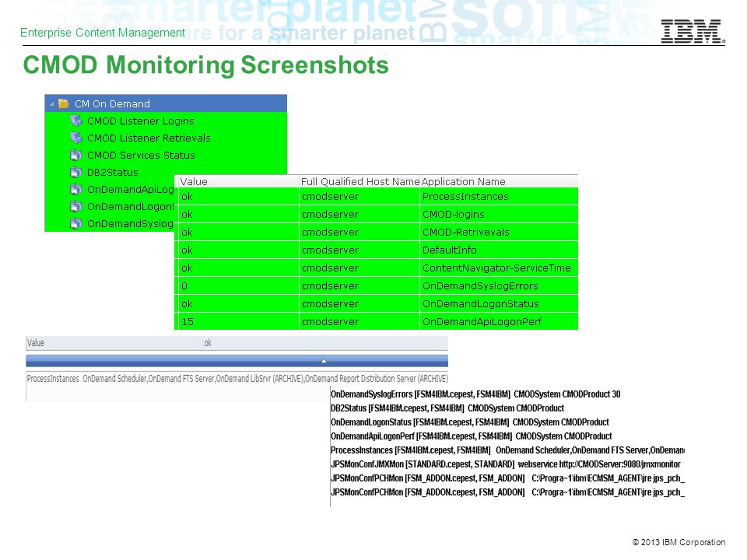Image resolution: width=747 pixels, height=560 pixels.
Task: Select OnDemandSyslogErrors config line ending 30
Action: pos(475,394)
